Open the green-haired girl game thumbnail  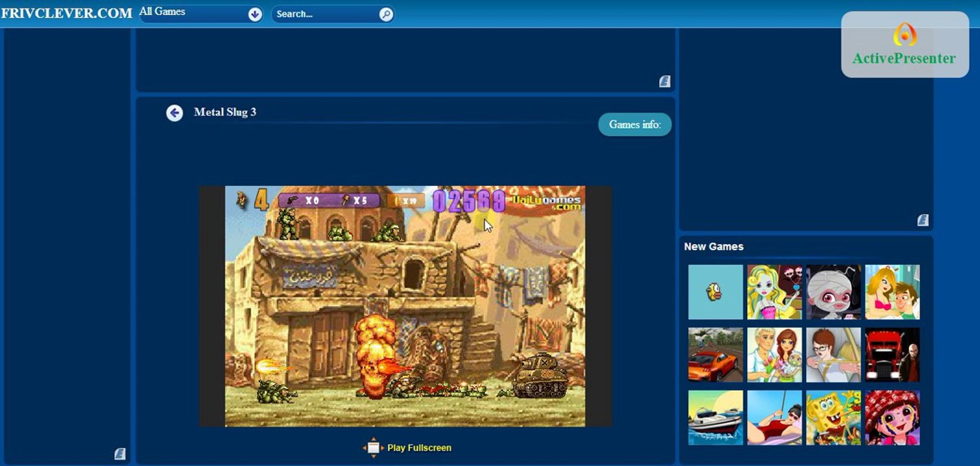click(x=774, y=292)
